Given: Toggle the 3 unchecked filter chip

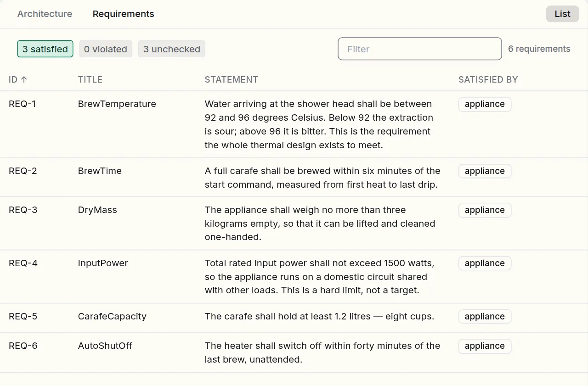Looking at the screenshot, I should coord(172,49).
